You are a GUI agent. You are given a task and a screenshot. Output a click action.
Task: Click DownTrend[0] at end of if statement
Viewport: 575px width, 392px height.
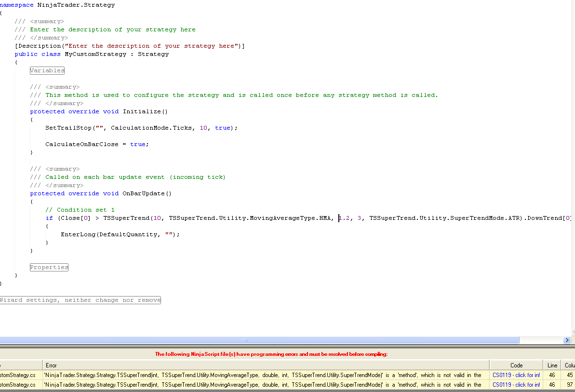coord(549,218)
